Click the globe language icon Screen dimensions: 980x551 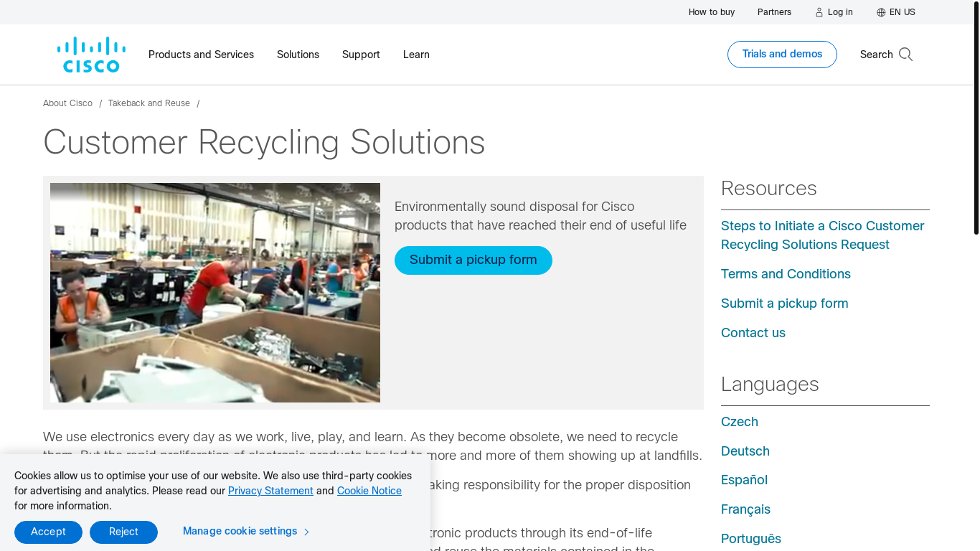click(x=881, y=12)
